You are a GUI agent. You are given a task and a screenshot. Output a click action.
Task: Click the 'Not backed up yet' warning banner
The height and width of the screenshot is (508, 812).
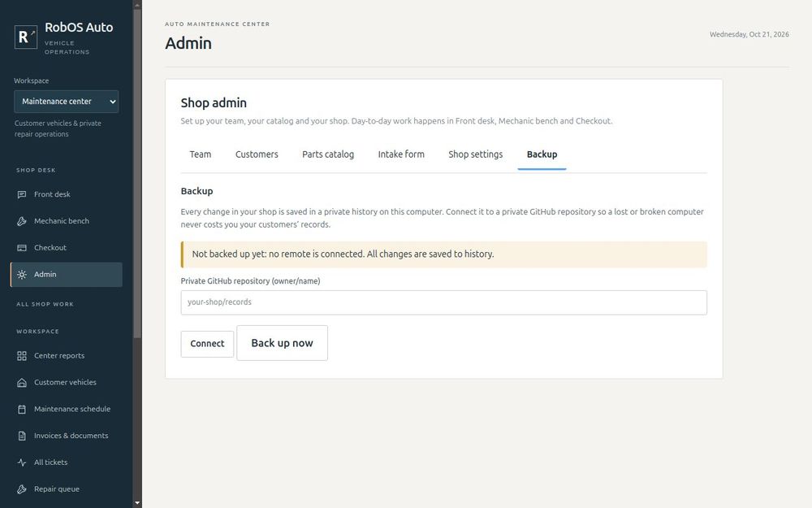click(444, 254)
